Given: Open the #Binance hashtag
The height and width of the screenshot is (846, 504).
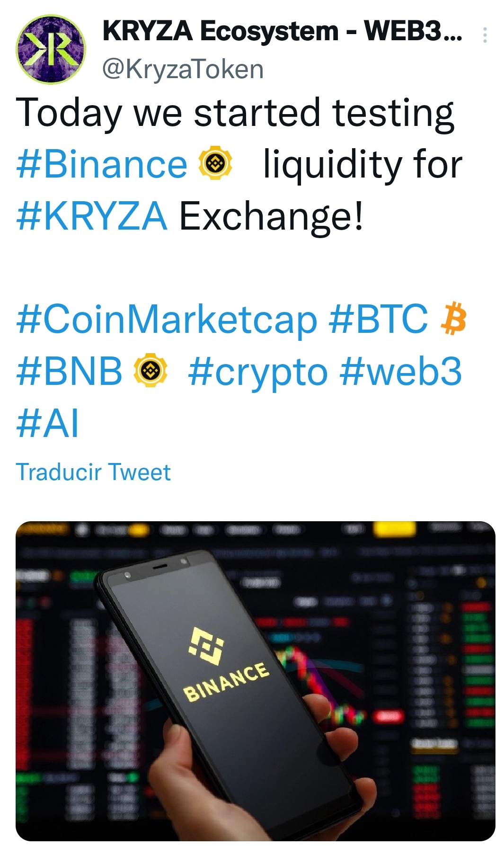Looking at the screenshot, I should [102, 164].
